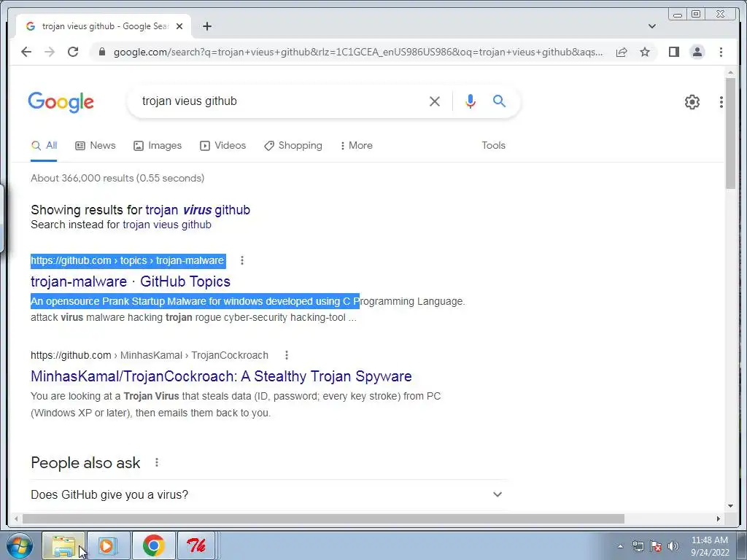The image size is (747, 560).
Task: Close the trojan vieus github tab
Action: coord(179,26)
